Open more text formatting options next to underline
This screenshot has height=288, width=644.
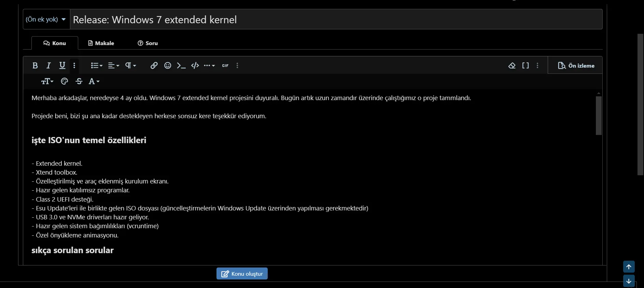(74, 66)
